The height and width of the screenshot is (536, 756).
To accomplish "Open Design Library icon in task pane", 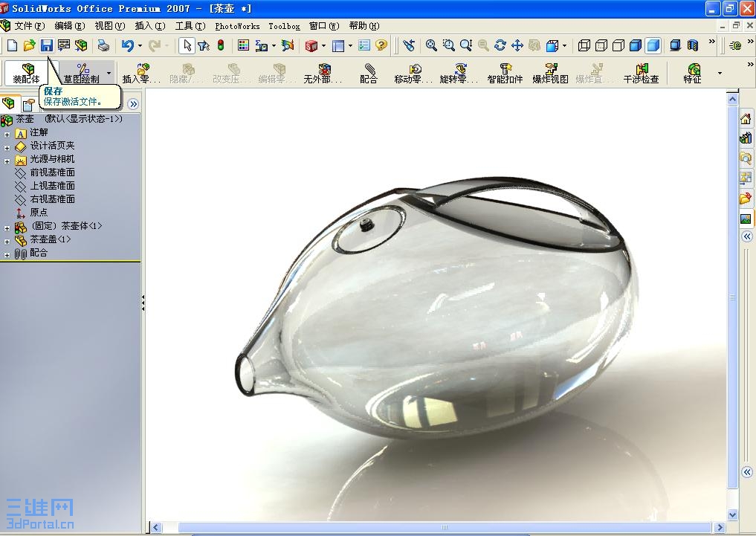I will [746, 138].
